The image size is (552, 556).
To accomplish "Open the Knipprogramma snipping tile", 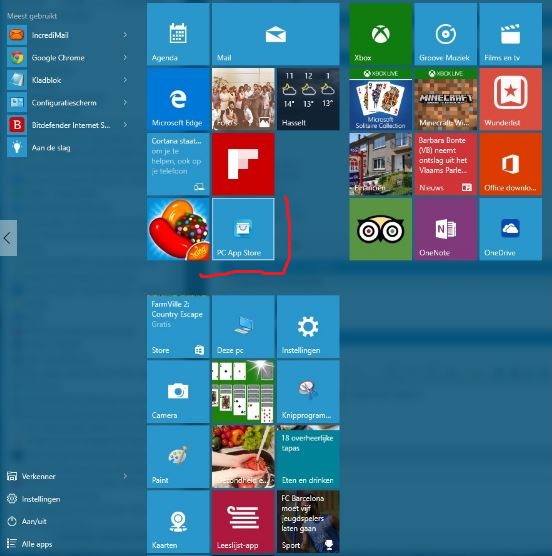I will click(308, 392).
